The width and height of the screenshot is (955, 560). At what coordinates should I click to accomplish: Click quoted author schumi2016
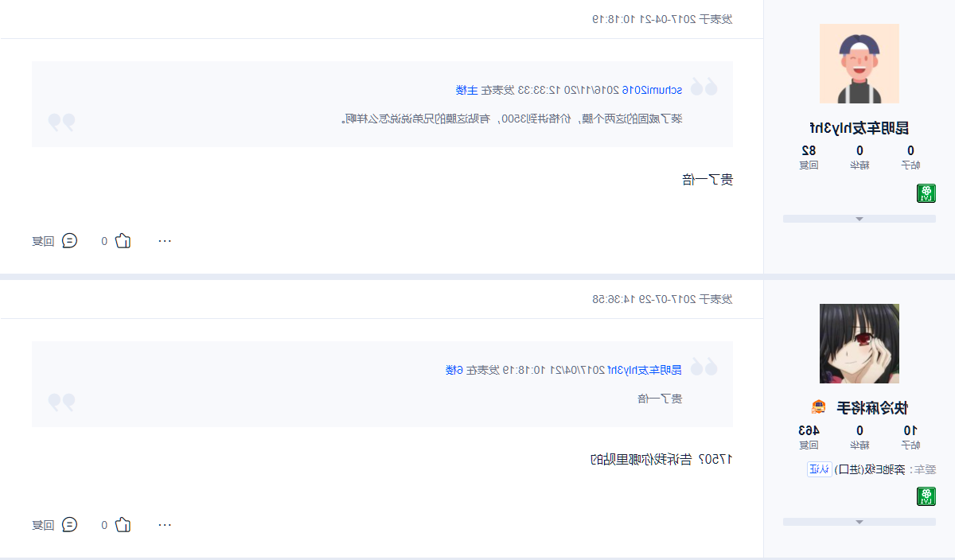coord(651,90)
